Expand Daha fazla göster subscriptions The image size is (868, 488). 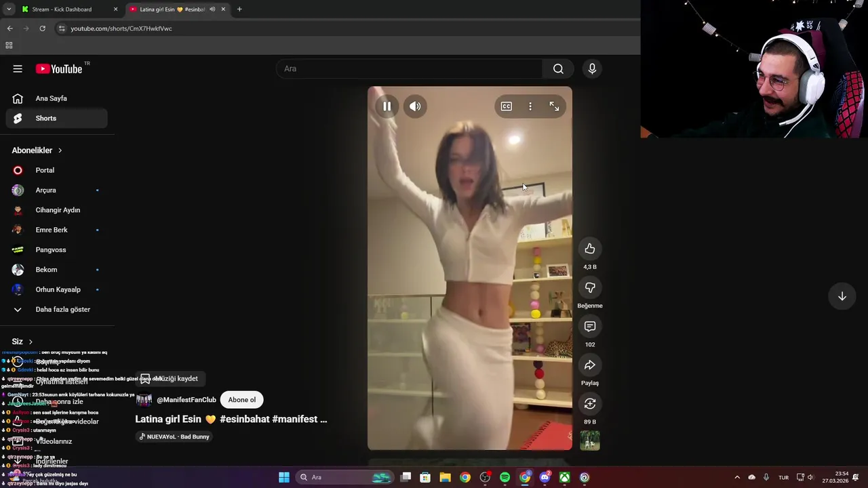(58, 309)
